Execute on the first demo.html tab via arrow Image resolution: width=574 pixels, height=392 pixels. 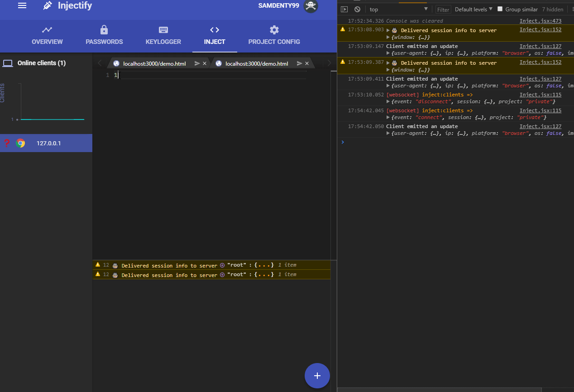(197, 63)
